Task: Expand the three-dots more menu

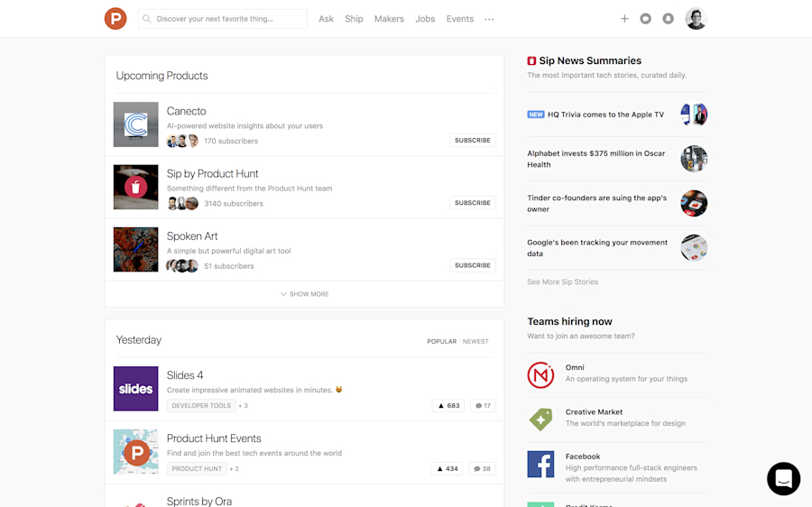Action: (x=489, y=19)
